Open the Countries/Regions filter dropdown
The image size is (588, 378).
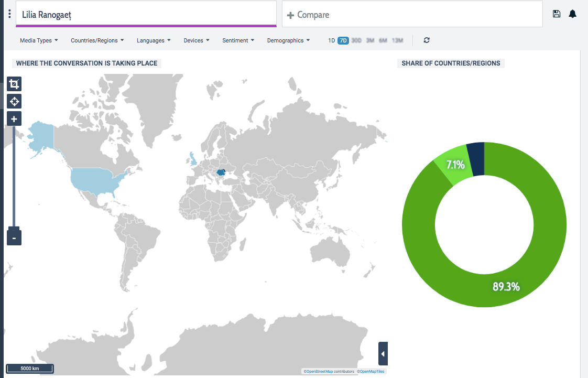pyautogui.click(x=97, y=40)
